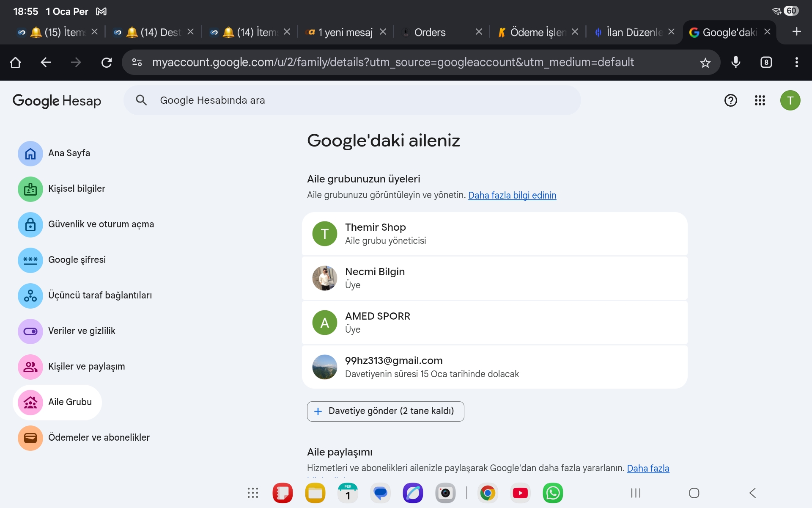Open the browser three-dot menu

coord(797,62)
